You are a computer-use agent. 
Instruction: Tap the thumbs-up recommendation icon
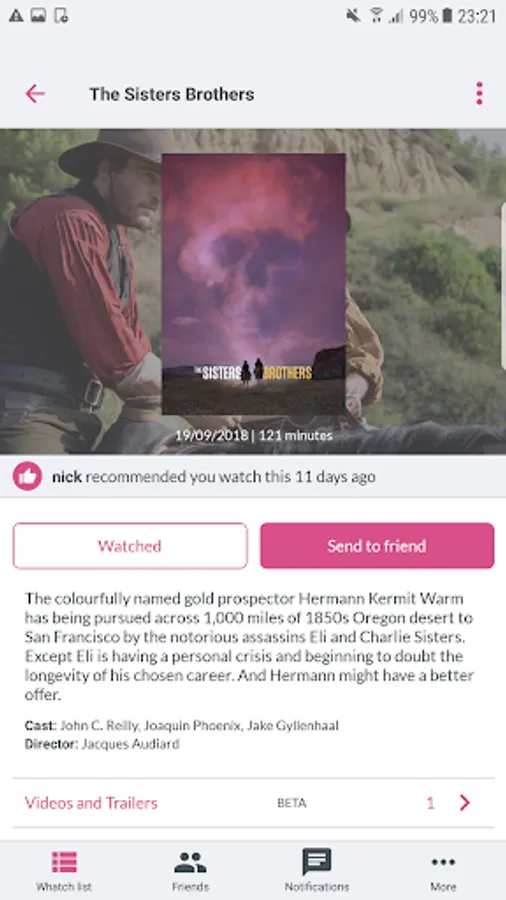(x=28, y=476)
